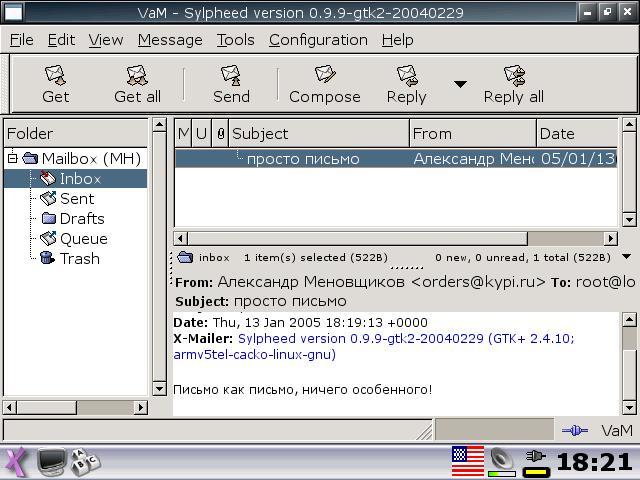Click the M (mark) column header
The height and width of the screenshot is (480, 640).
point(183,133)
